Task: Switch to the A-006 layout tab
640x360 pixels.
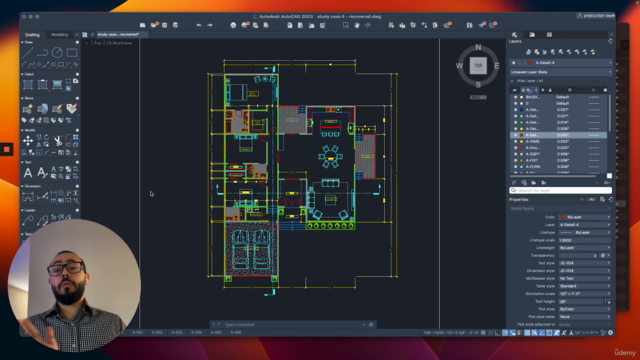Action: 236,333
